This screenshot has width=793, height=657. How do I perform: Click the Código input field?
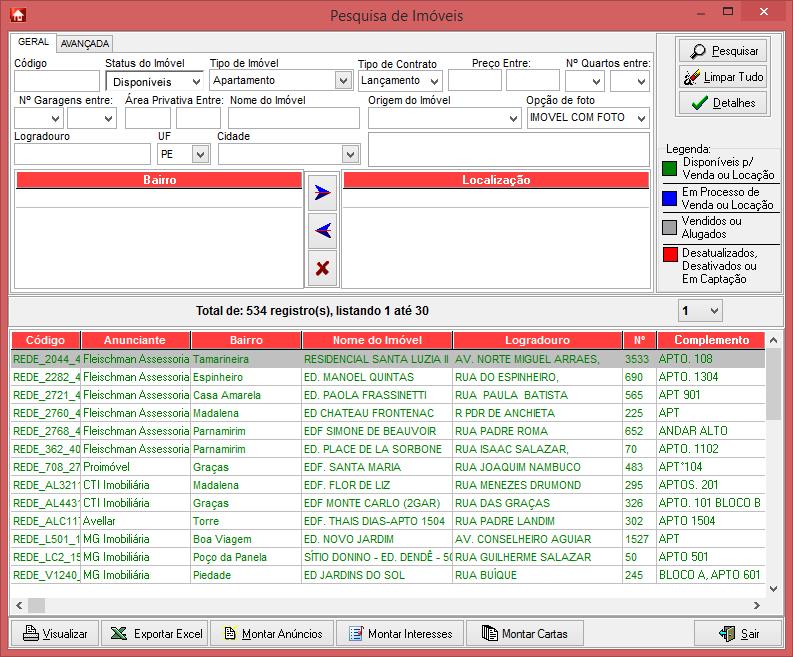57,82
